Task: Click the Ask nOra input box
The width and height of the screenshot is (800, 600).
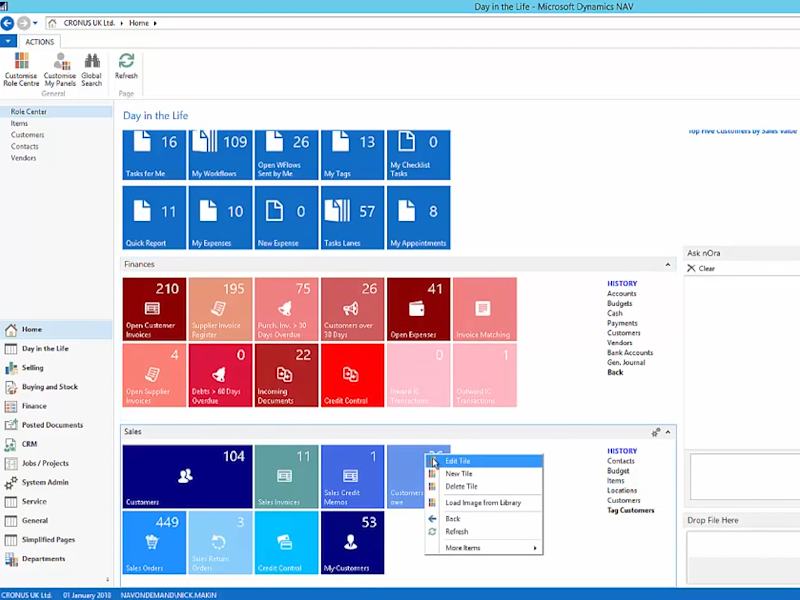Action: tap(745, 477)
